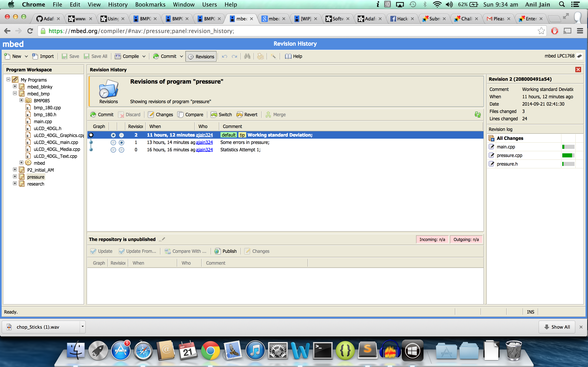
Task: Expand the P2_initial_AM program tree
Action: tap(15, 170)
